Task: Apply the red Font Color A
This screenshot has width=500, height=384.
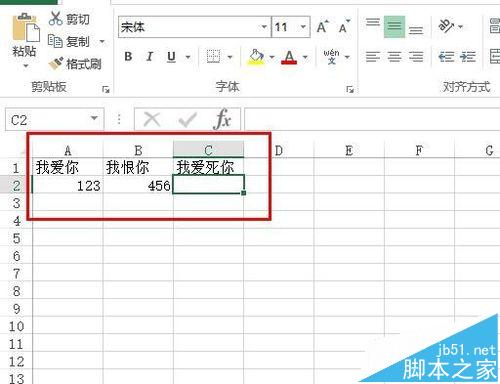Action: coord(289,57)
